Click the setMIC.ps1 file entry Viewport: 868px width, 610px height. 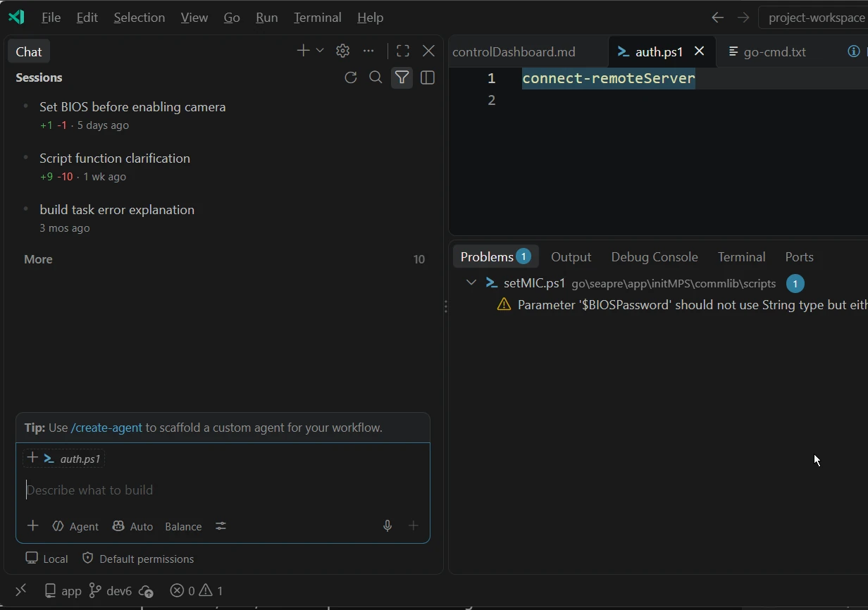(535, 283)
